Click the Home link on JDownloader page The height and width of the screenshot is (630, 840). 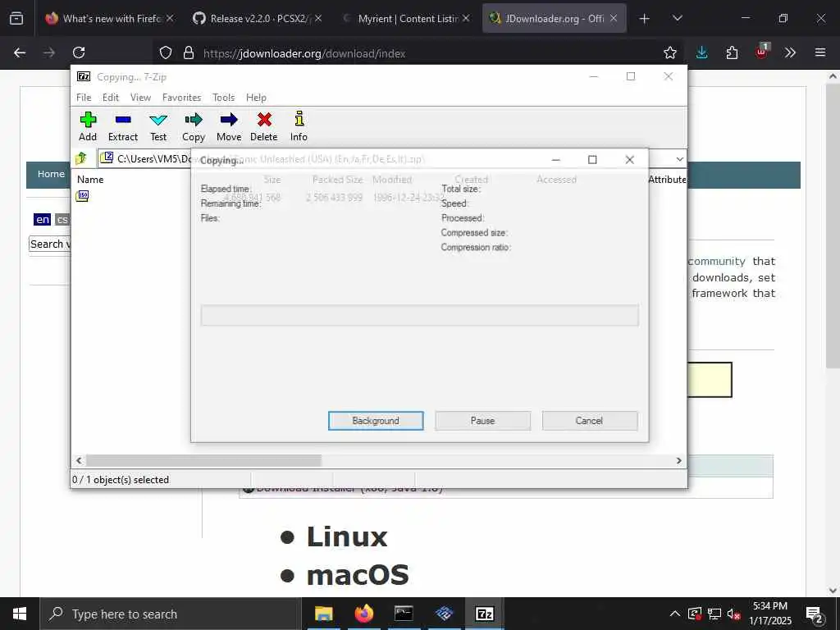pos(51,174)
